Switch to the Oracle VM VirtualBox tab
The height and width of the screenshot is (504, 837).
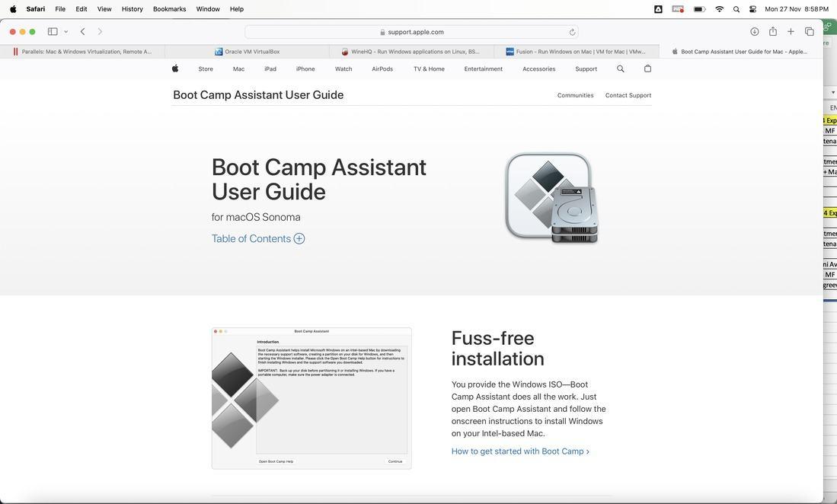(248, 52)
